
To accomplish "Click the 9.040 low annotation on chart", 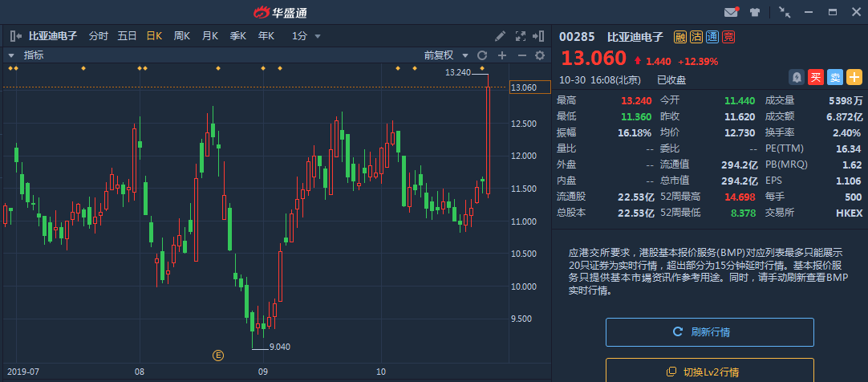I will click(279, 347).
